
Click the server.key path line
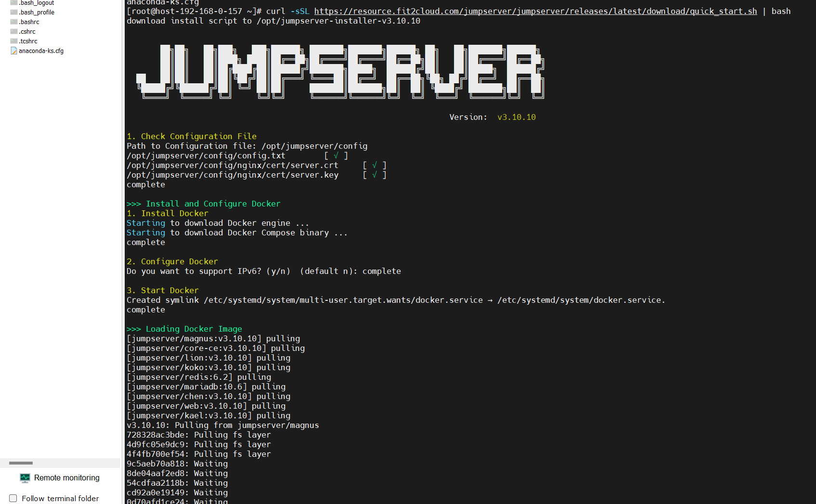point(233,175)
